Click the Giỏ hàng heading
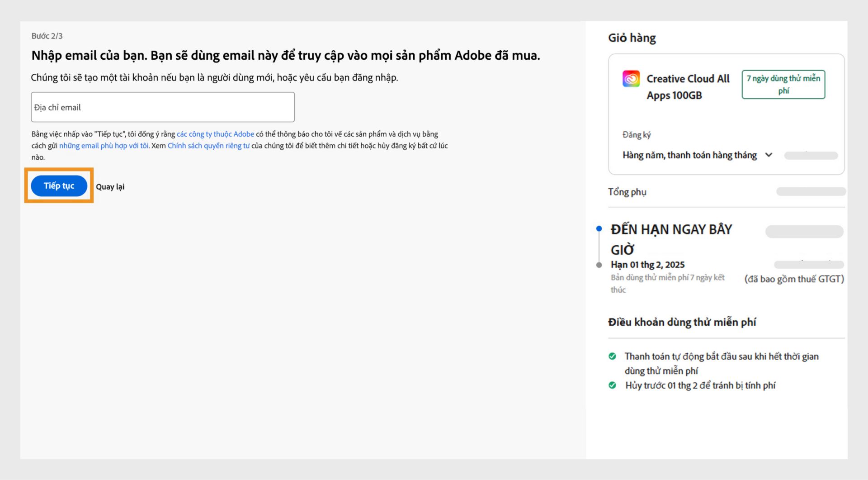 (x=632, y=38)
